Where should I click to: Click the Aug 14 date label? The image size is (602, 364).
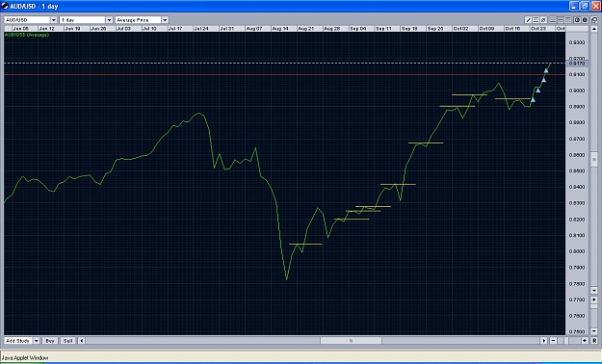[280, 29]
